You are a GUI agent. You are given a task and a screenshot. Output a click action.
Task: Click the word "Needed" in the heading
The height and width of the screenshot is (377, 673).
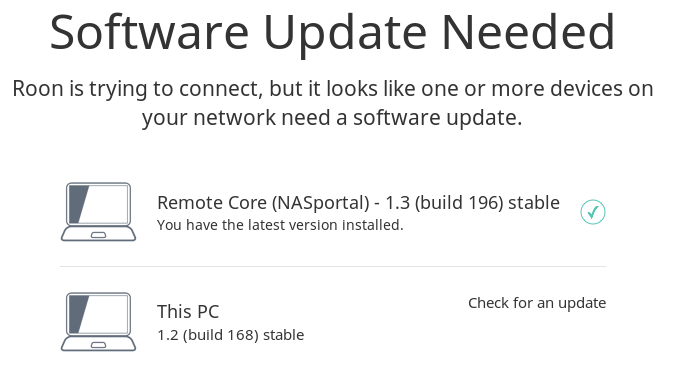(528, 33)
